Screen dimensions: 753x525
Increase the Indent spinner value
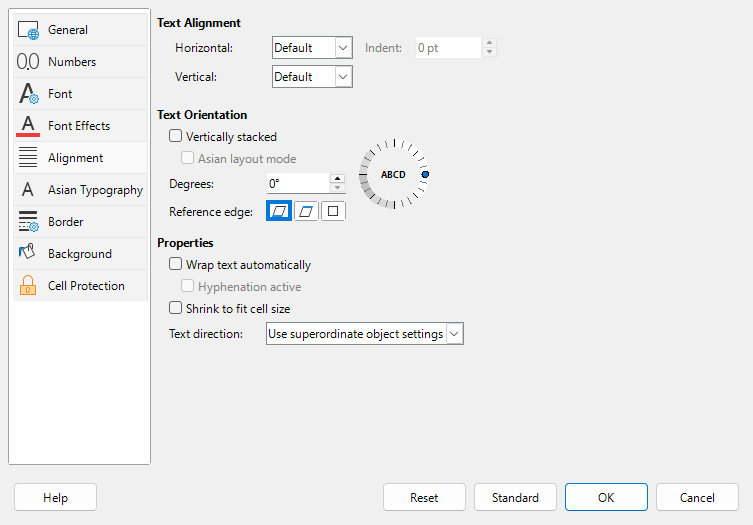click(489, 43)
